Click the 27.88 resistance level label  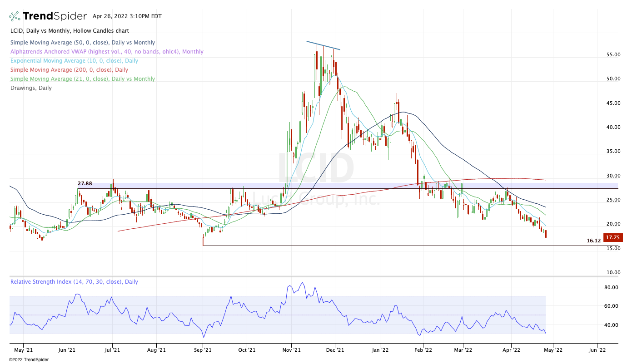click(85, 183)
